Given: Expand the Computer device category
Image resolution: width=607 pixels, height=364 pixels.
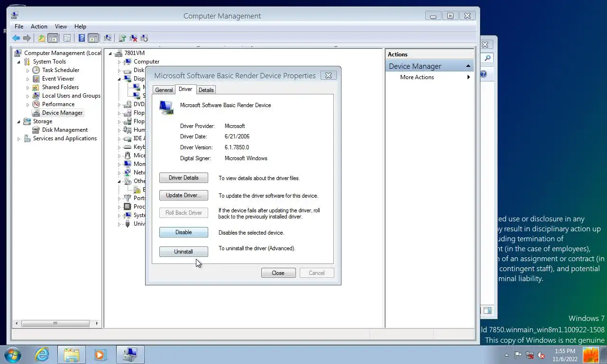Looking at the screenshot, I should (120, 62).
